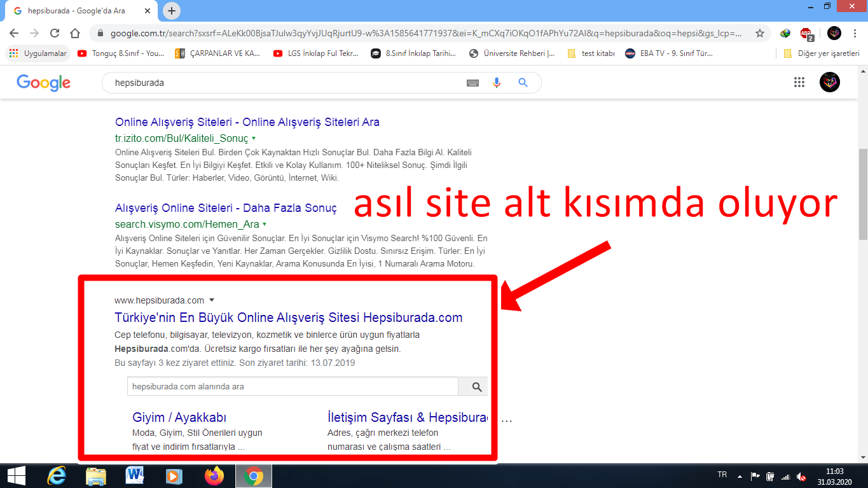The height and width of the screenshot is (488, 868).
Task: Bookmark this page with the star icon
Action: tap(759, 33)
